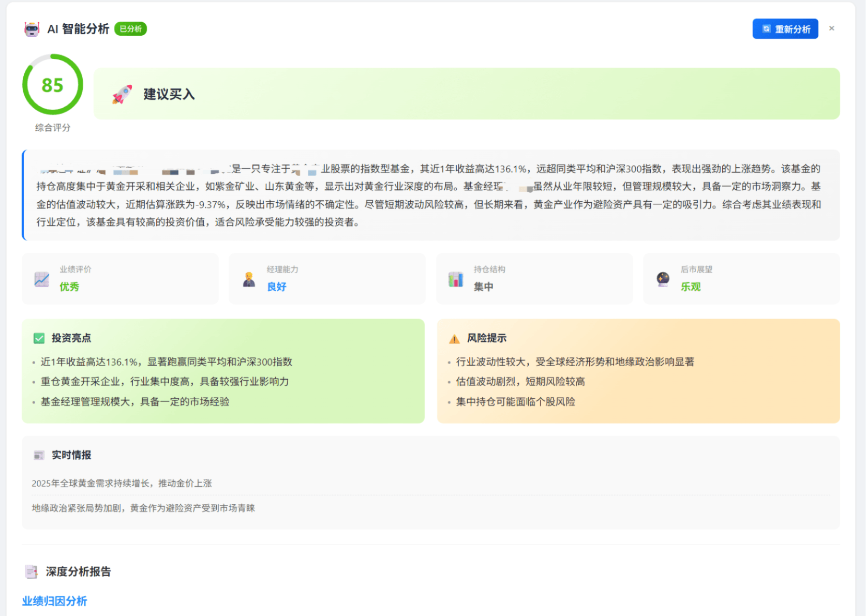Click the 建议买入 recommendation text

169,94
